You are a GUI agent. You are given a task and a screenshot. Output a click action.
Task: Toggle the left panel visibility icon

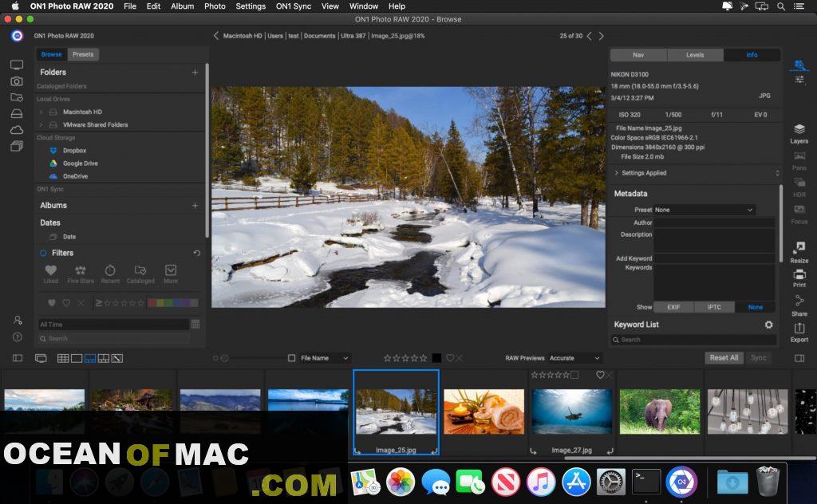pyautogui.click(x=18, y=358)
